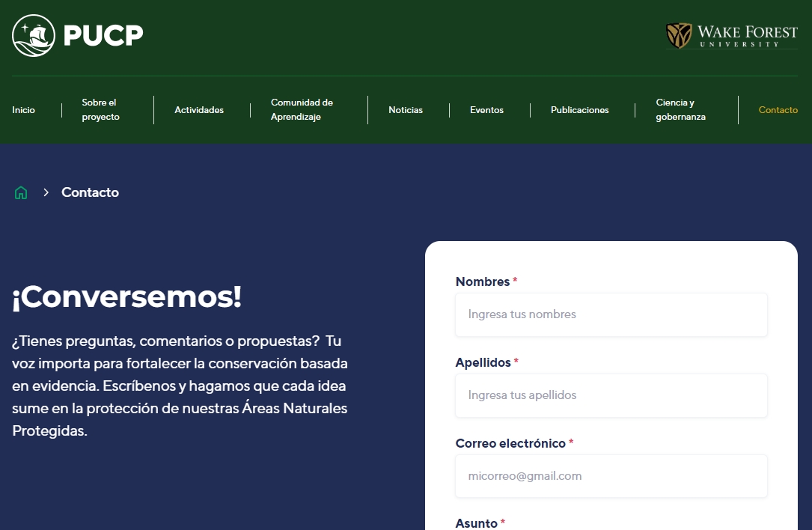
Task: Click the ¡Conversemos! heading text
Action: 126,297
